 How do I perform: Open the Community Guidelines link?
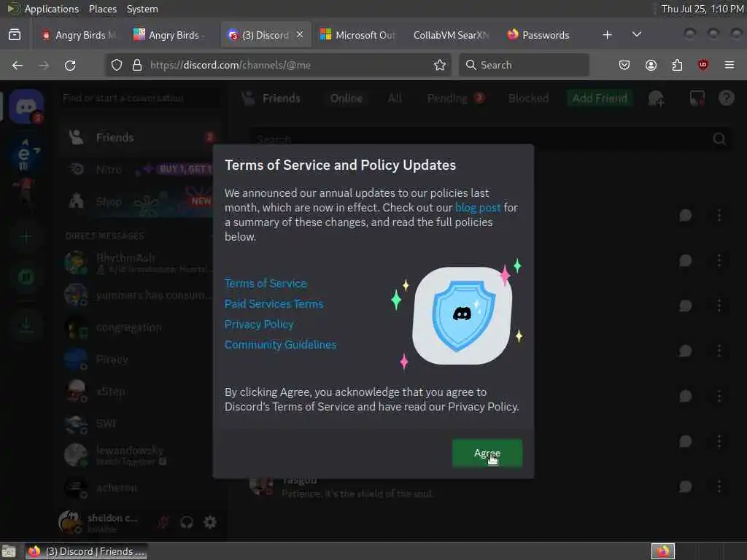281,345
